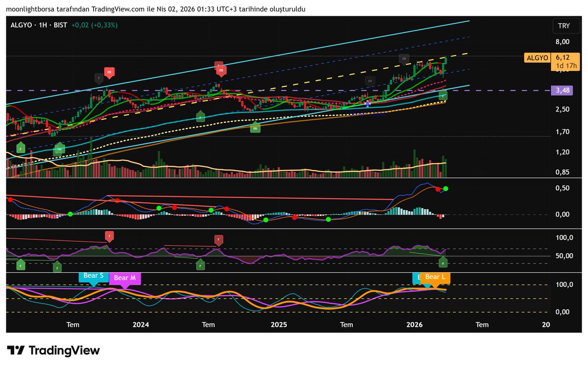Click the orange Bear L label

436,278
